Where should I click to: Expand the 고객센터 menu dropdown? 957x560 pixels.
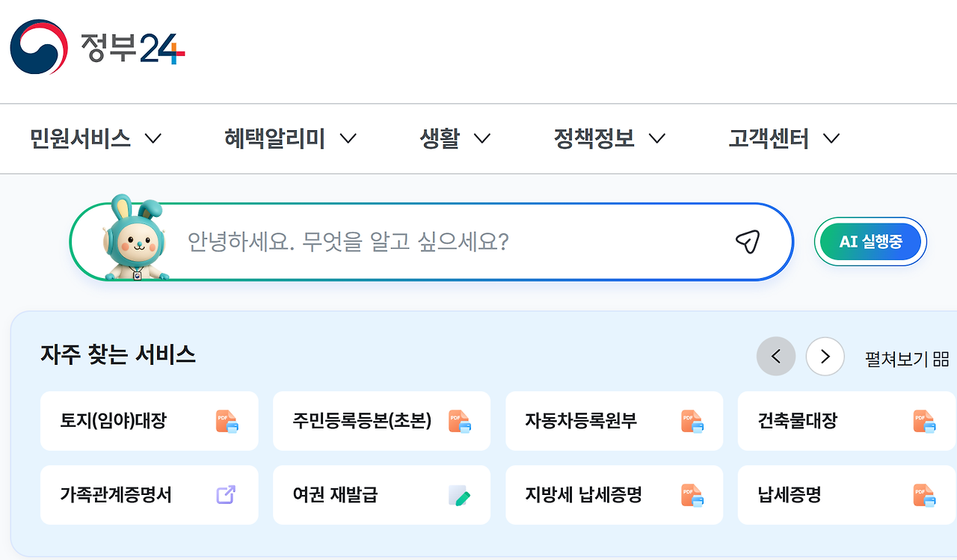[784, 138]
